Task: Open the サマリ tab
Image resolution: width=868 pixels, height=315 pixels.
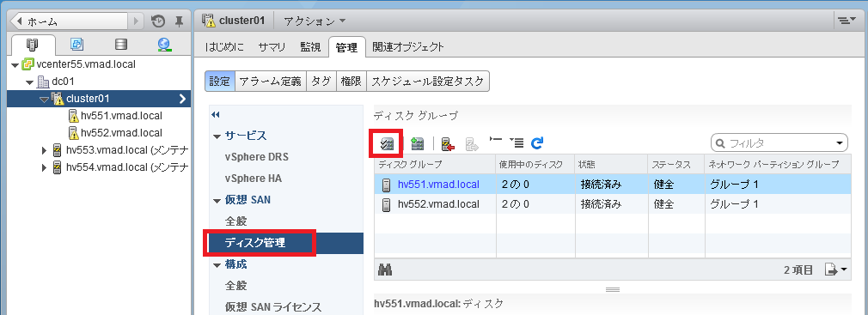Action: coord(272,47)
